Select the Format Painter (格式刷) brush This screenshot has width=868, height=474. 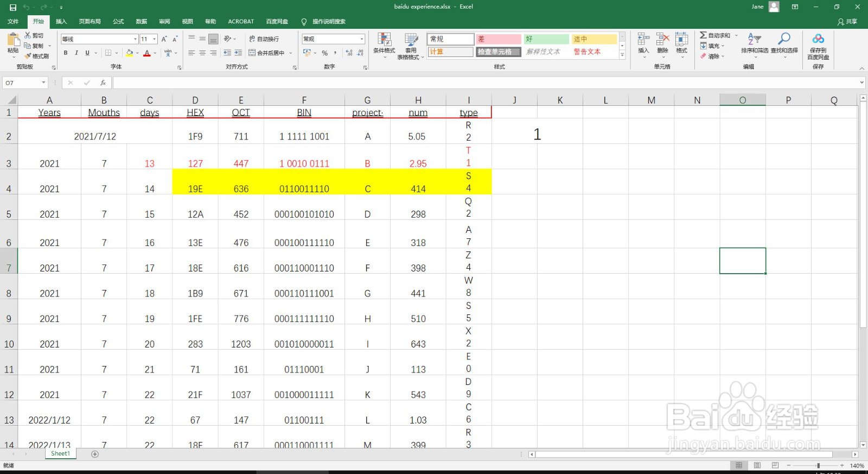click(28, 56)
